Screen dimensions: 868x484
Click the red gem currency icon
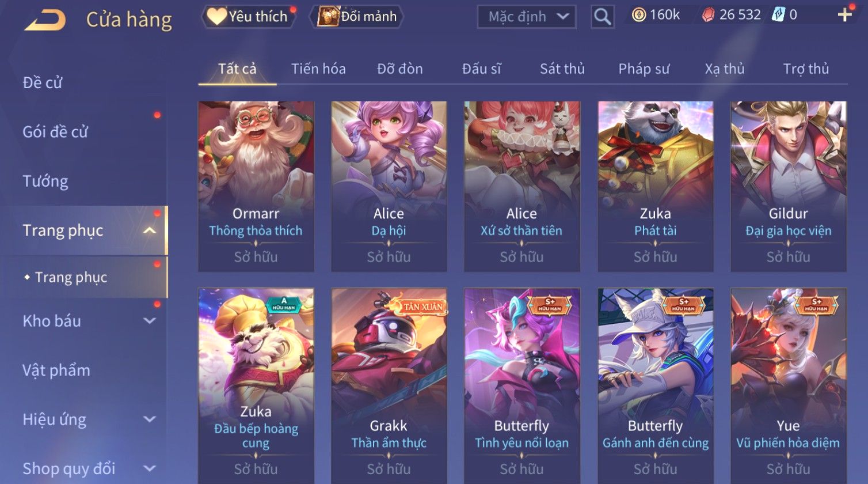pyautogui.click(x=708, y=15)
